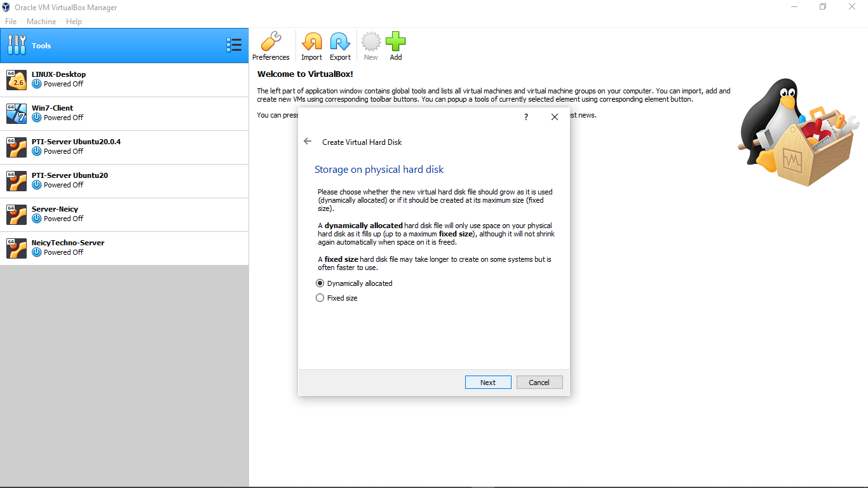Click the PTI-Server Ubuntu20.0.4 OS icon
The image size is (868, 488).
(17, 147)
